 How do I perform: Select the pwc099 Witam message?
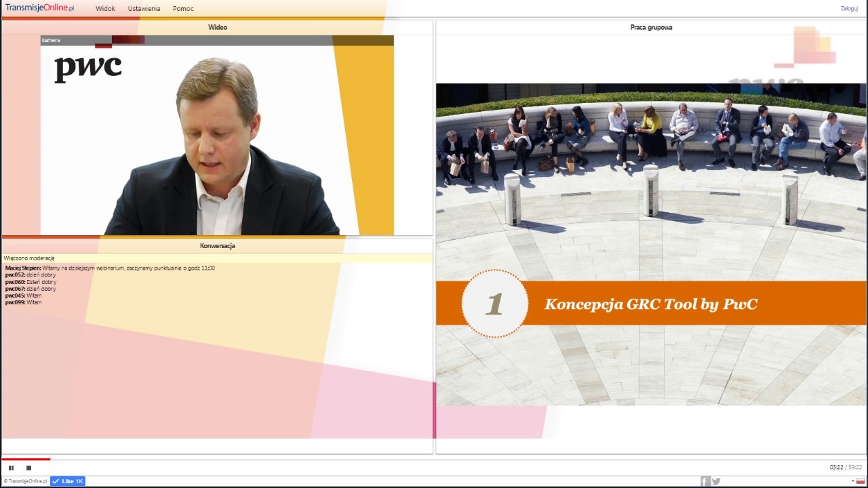coord(24,302)
